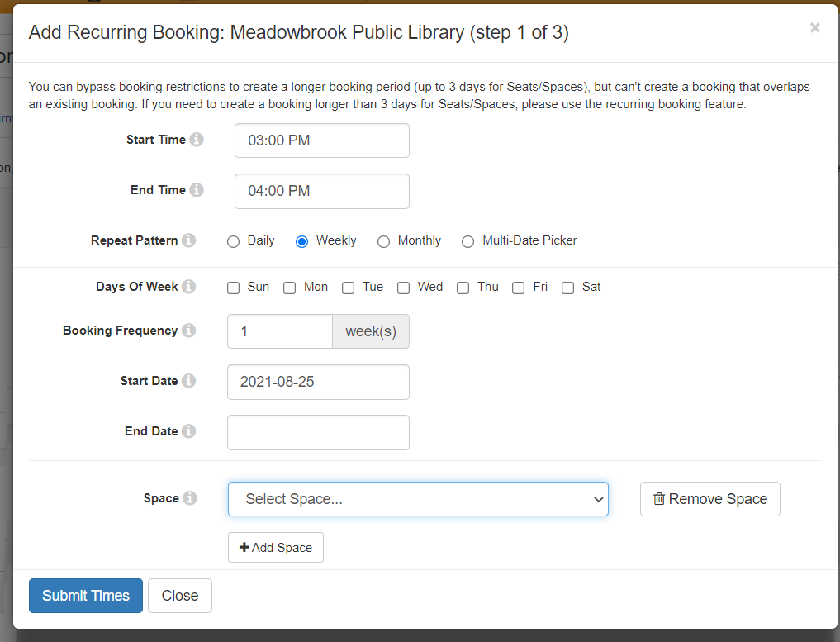Click the Submit Times button
Screen dimensions: 840x642
point(86,596)
